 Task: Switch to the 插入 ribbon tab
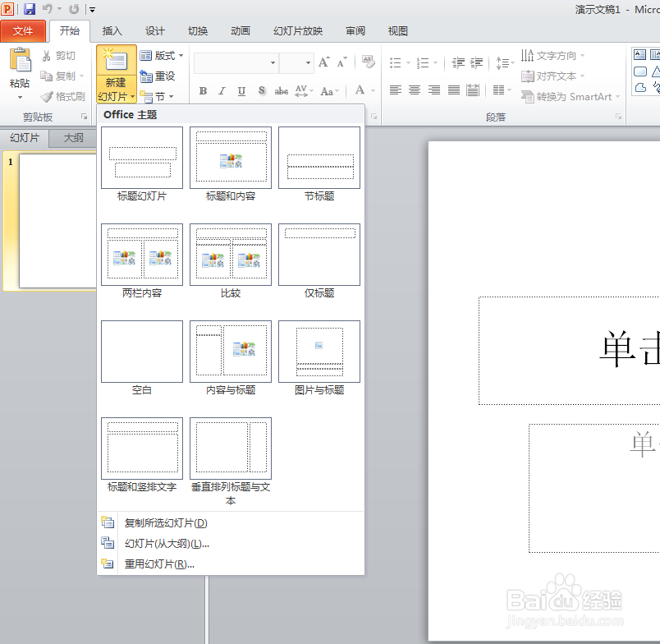coord(112,31)
